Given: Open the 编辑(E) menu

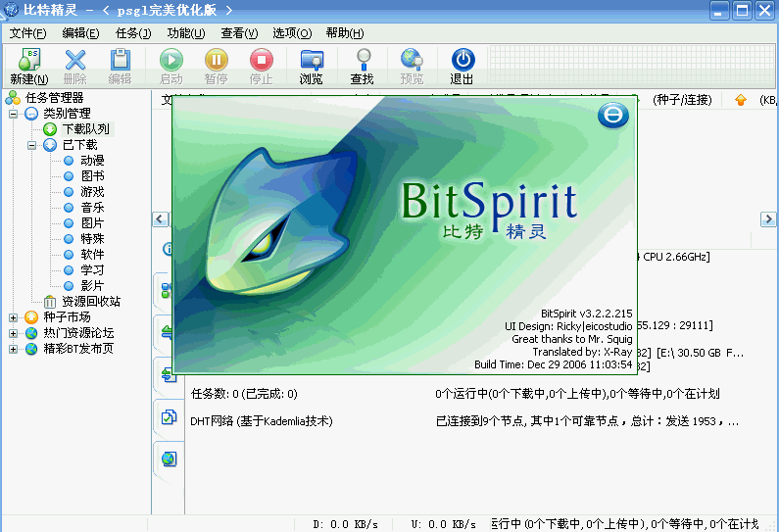Looking at the screenshot, I should pos(80,33).
